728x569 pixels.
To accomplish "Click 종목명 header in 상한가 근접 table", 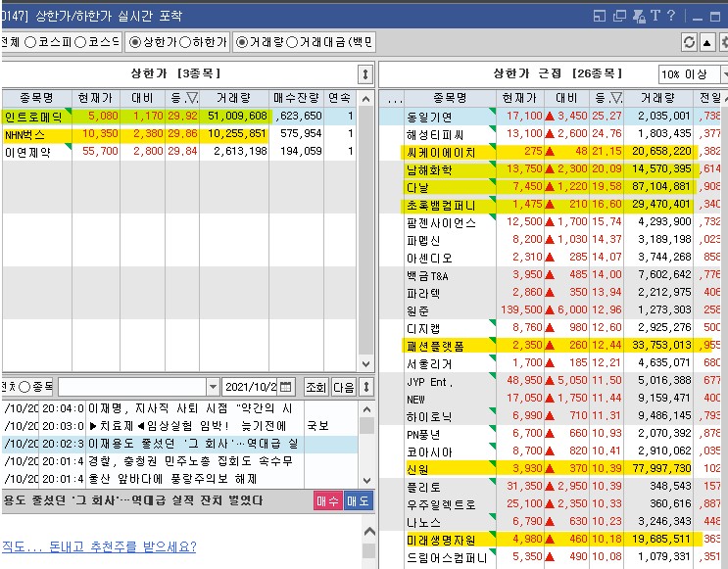I will pos(450,98).
